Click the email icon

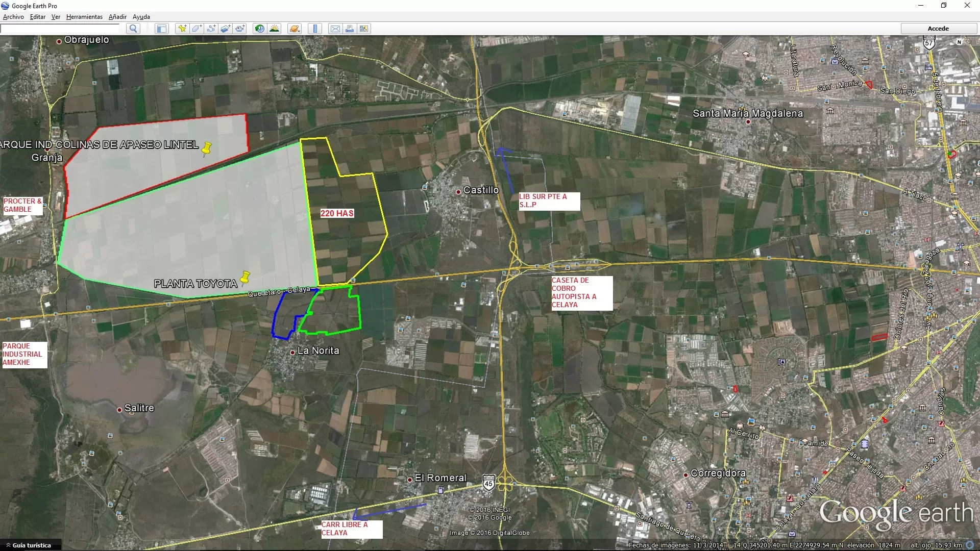coord(335,29)
